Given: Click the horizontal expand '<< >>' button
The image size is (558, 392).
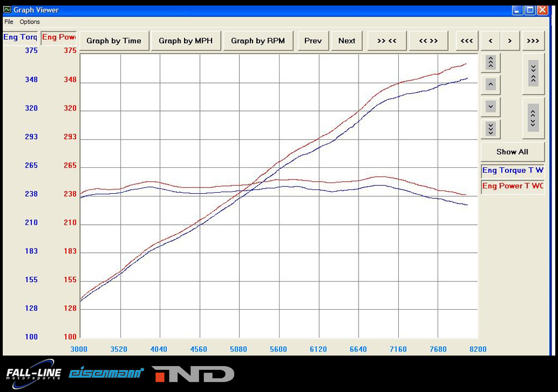Looking at the screenshot, I should [x=428, y=41].
